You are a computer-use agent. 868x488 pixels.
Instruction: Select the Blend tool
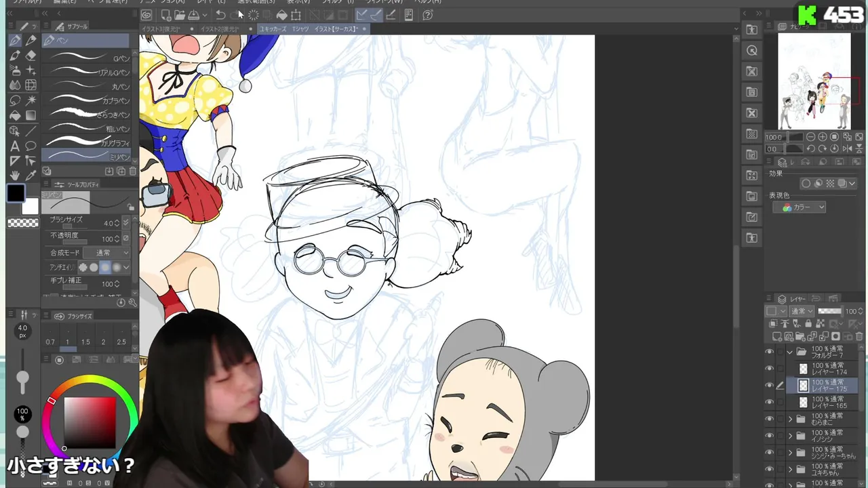point(15,85)
